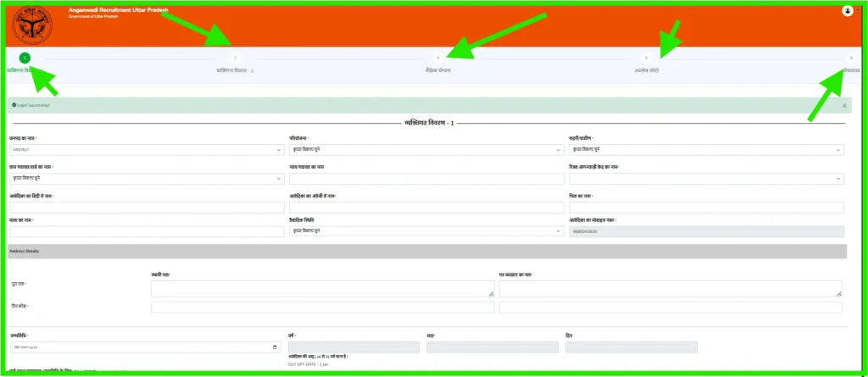Click the Login Successfully! message text

[x=33, y=105]
